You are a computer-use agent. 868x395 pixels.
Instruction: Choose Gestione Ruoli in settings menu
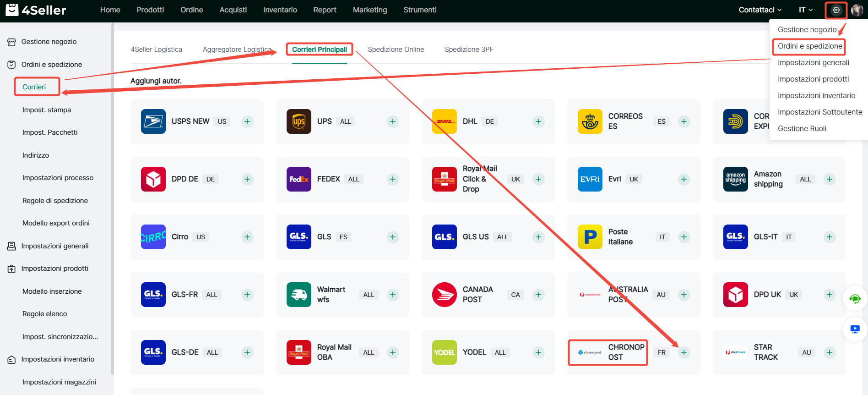(802, 128)
